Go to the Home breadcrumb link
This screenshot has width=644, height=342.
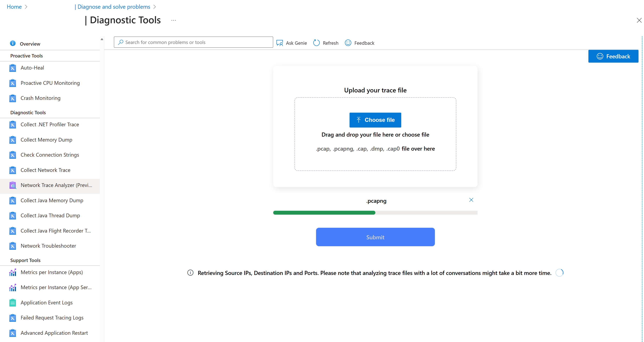[14, 7]
